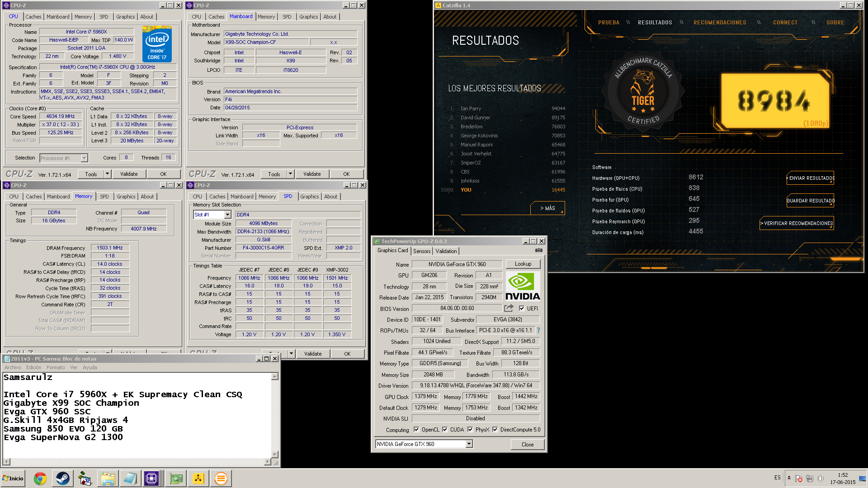Click the clock showing 1:52 in the taskbar
Image resolution: width=868 pixels, height=488 pixels.
(843, 475)
